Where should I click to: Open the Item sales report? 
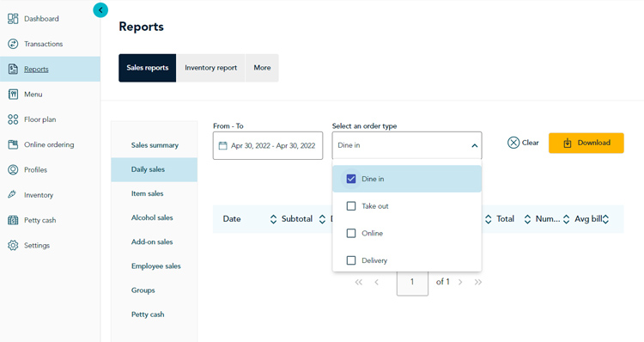pyautogui.click(x=148, y=193)
